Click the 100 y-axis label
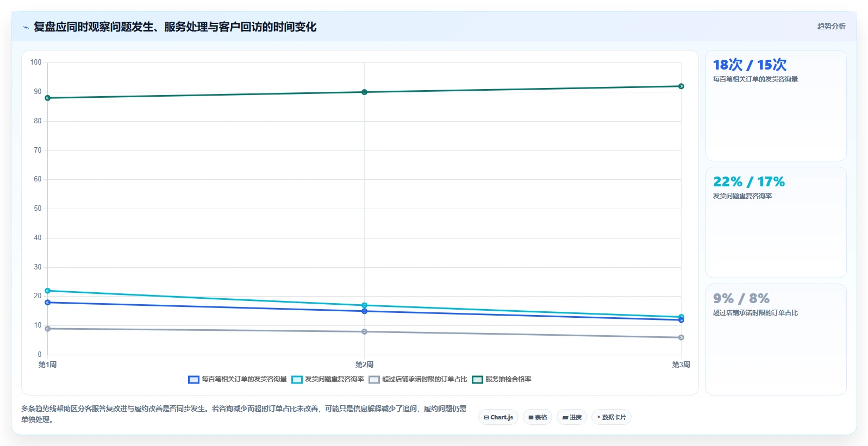This screenshot has width=868, height=446. point(36,62)
